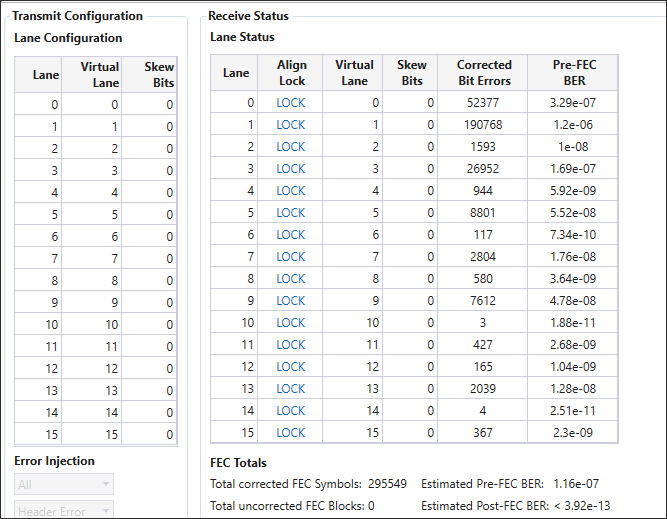This screenshot has height=519, width=667.
Task: Select the Pre-FEC BER value 1.04e-09
Action: [x=573, y=367]
